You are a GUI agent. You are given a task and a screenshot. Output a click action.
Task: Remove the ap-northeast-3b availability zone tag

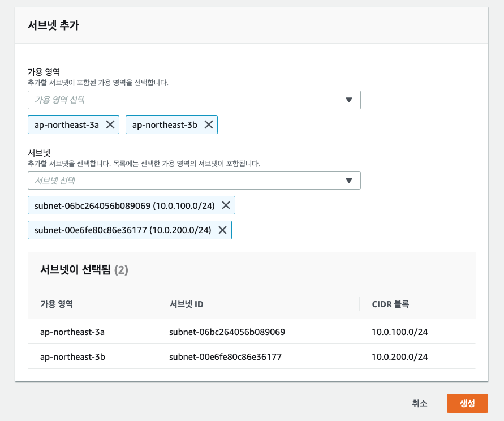[209, 125]
